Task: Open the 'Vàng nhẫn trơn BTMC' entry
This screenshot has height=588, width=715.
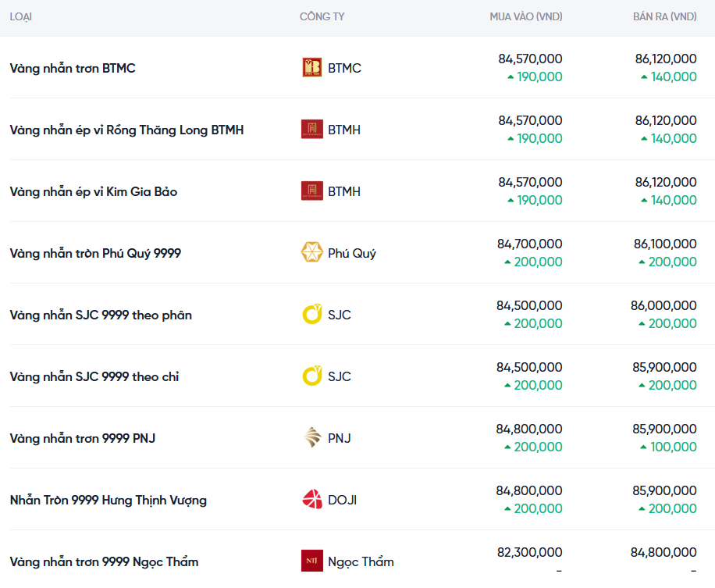Action: pyautogui.click(x=73, y=68)
